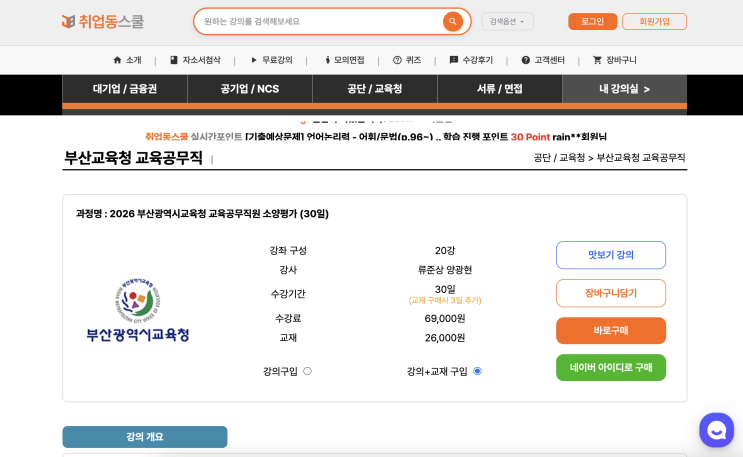This screenshot has width=743, height=457.
Task: Click the 맛보기 강의 button
Action: tap(611, 255)
